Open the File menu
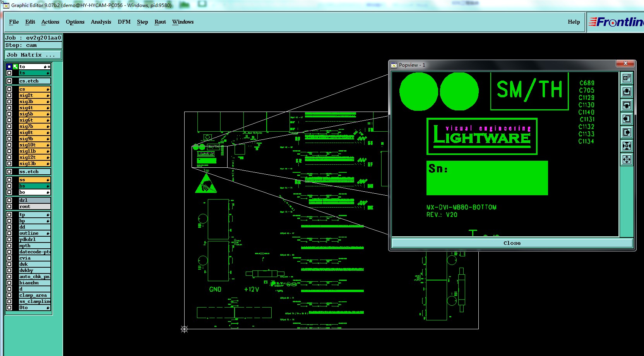Viewport: 644px width, 356px height. tap(14, 22)
